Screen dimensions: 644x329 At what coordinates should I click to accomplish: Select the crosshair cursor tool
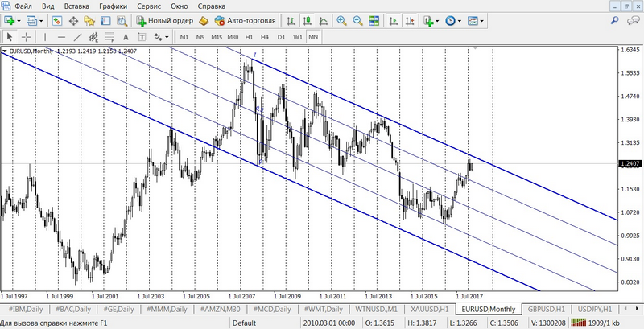tap(27, 37)
